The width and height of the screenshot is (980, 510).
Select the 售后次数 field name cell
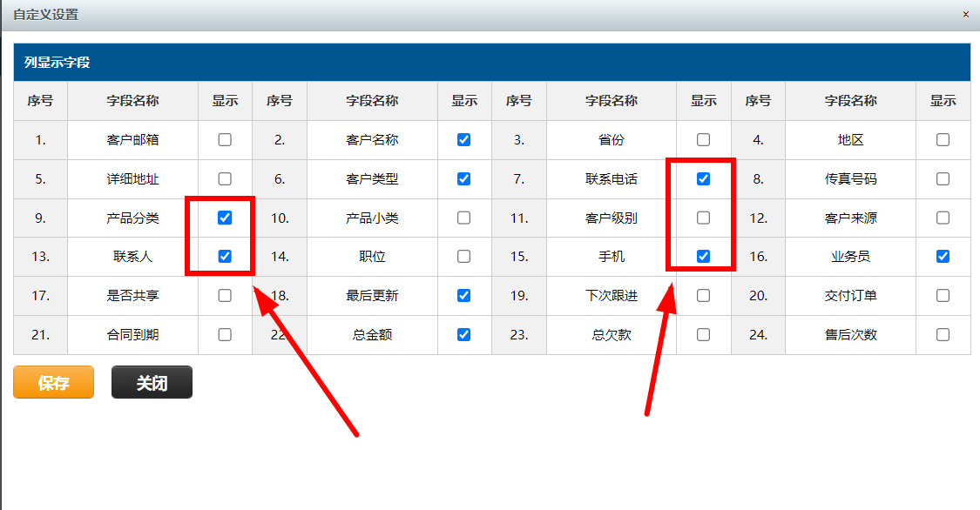[850, 335]
